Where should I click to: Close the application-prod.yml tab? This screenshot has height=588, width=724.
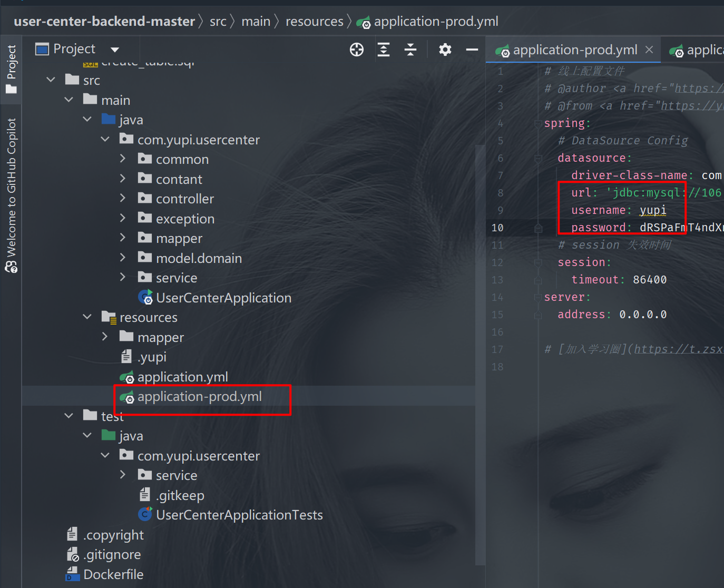coord(649,50)
